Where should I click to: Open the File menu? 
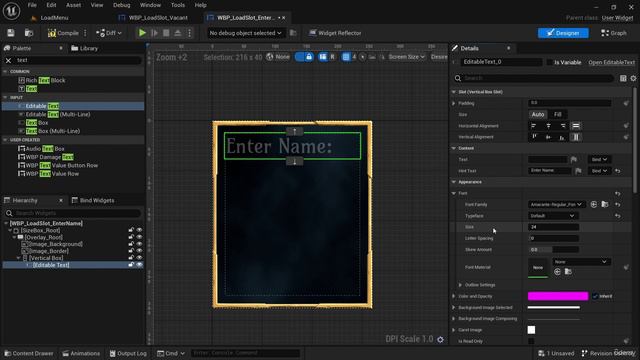tap(32, 5)
